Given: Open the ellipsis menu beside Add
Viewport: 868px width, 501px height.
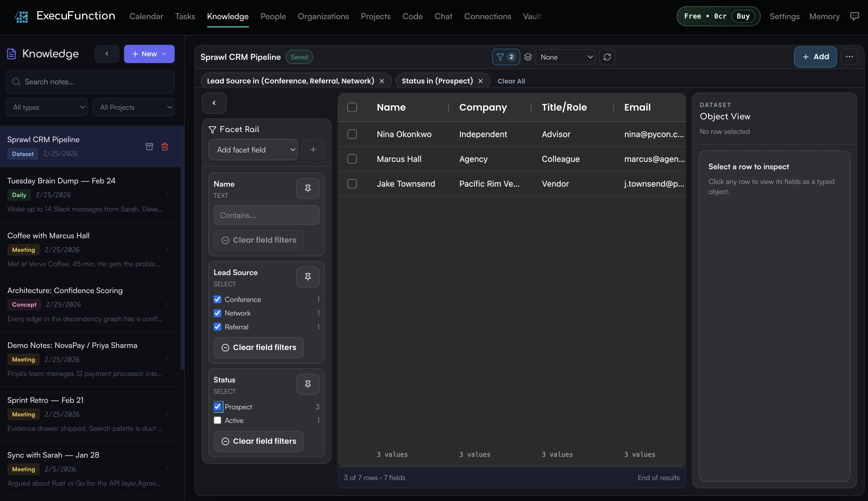Looking at the screenshot, I should [x=849, y=57].
